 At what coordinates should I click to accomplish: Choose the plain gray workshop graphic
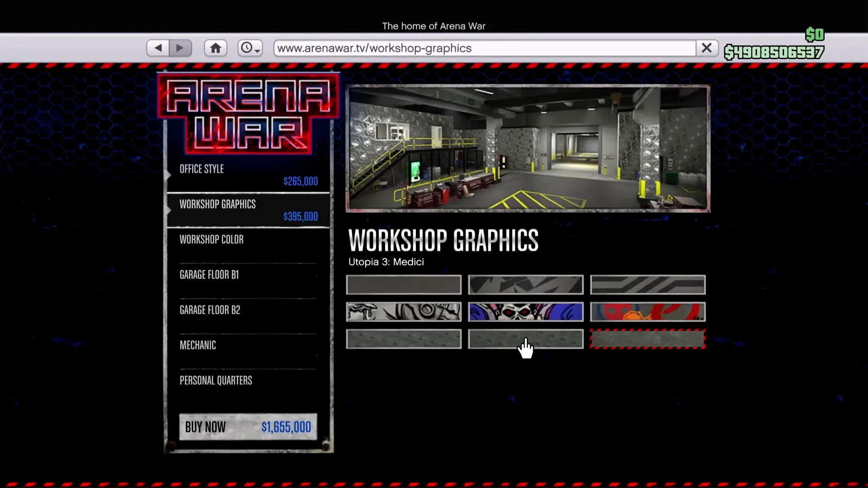coord(403,285)
